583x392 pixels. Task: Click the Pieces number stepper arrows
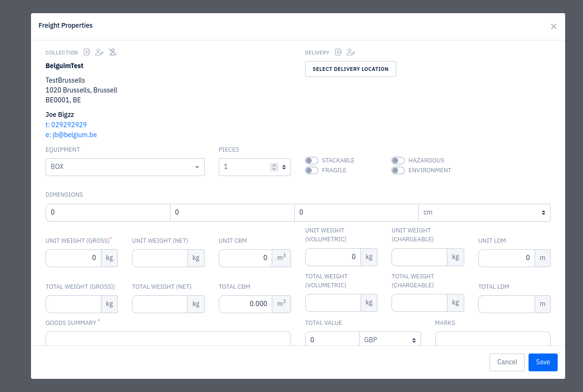pos(274,167)
